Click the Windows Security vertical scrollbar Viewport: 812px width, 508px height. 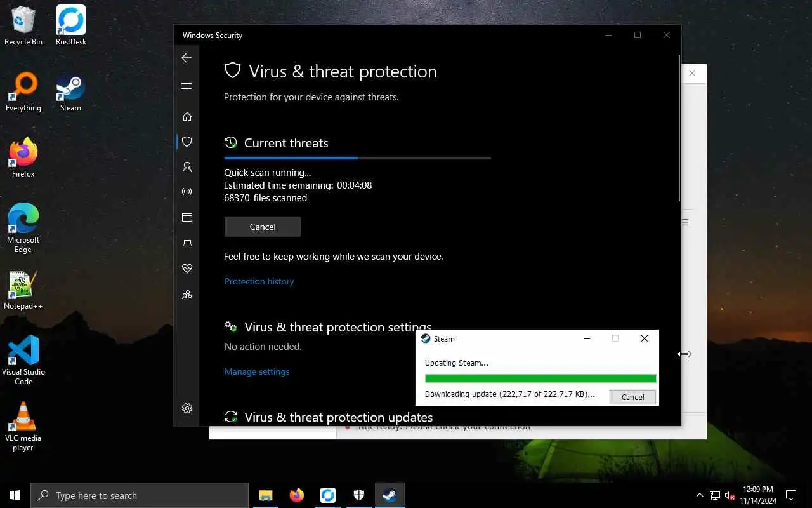tap(679, 127)
